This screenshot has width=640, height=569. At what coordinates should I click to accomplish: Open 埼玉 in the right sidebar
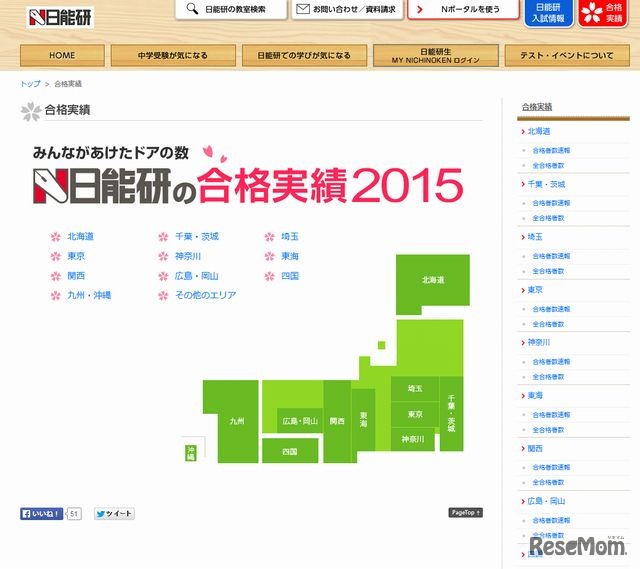(535, 237)
